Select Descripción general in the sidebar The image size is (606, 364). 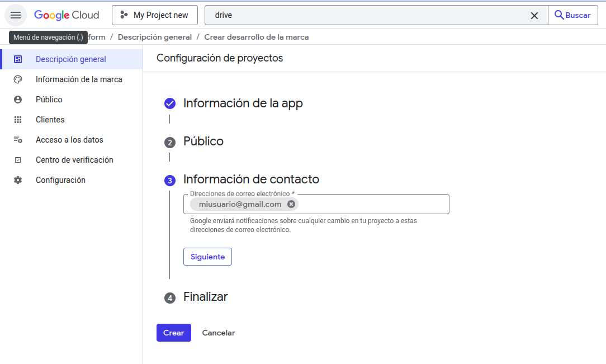(72, 59)
